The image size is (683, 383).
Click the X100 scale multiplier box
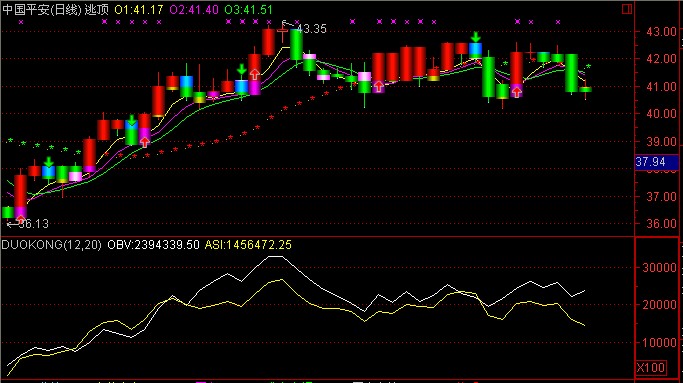[x=651, y=368]
